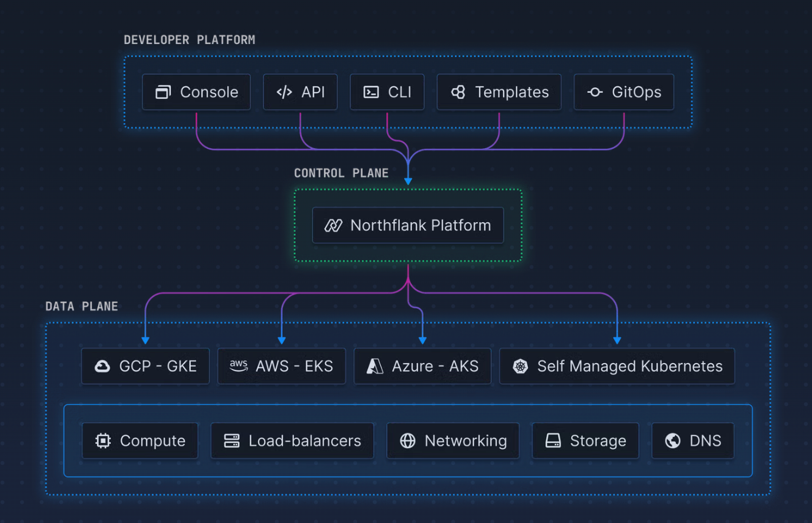Click the Networking globe icon
This screenshot has width=812, height=523.
(407, 441)
